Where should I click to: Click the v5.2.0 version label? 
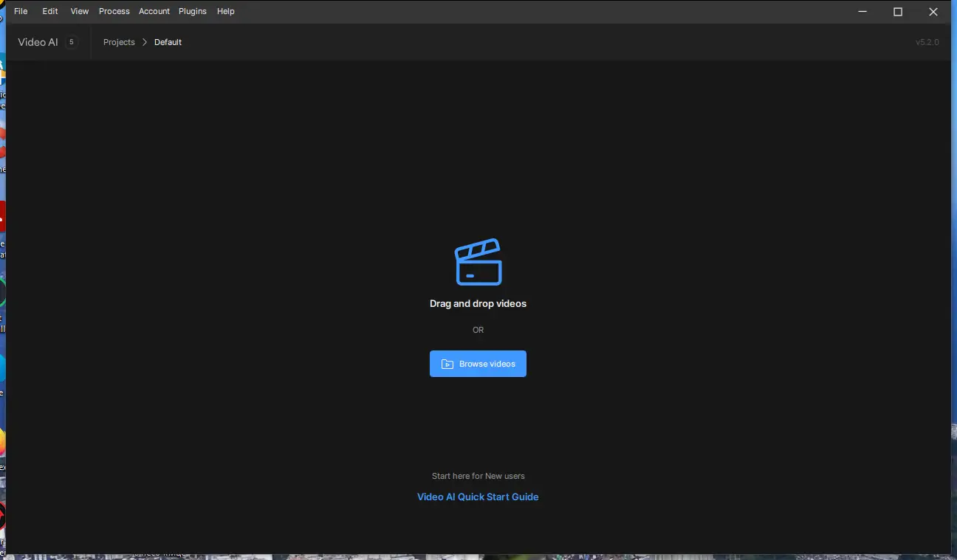tap(927, 42)
